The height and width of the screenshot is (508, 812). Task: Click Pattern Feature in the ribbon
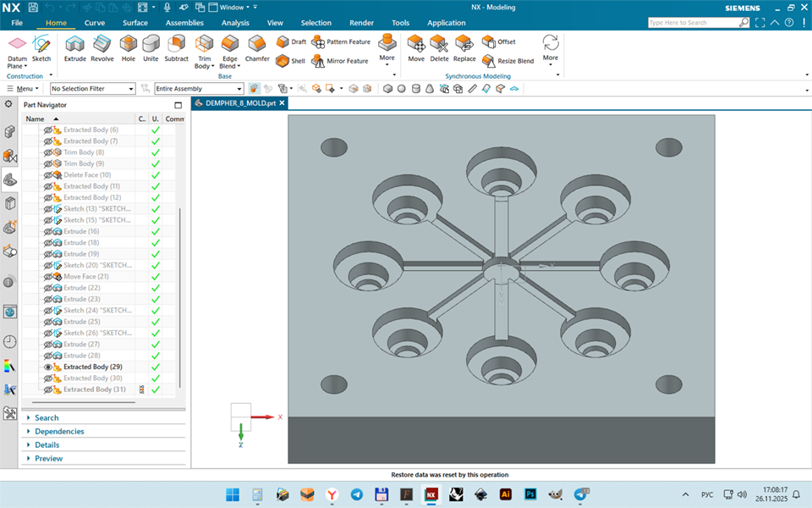[x=341, y=41]
